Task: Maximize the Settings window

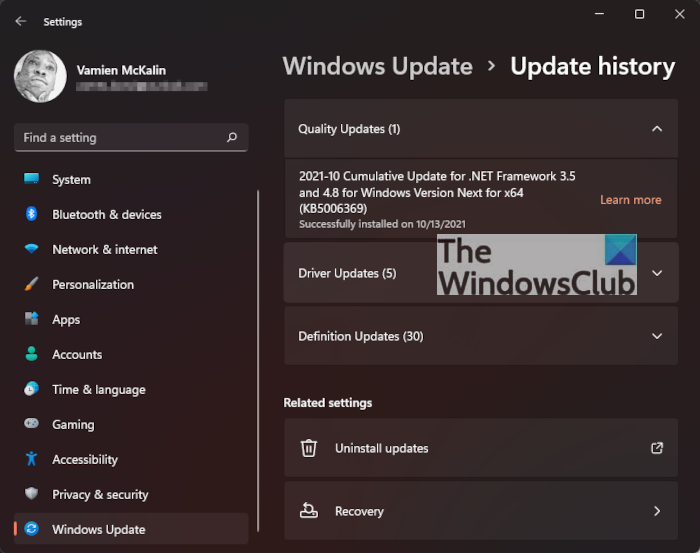Action: 639,14
